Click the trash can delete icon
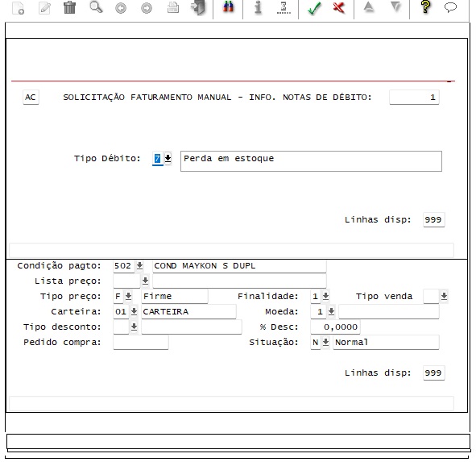 coord(69,7)
